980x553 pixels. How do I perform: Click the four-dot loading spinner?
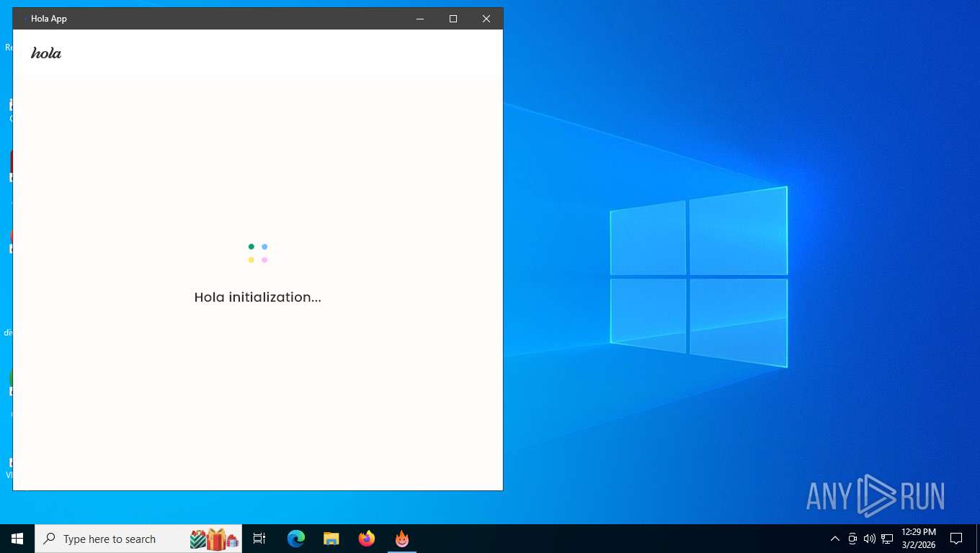click(258, 253)
